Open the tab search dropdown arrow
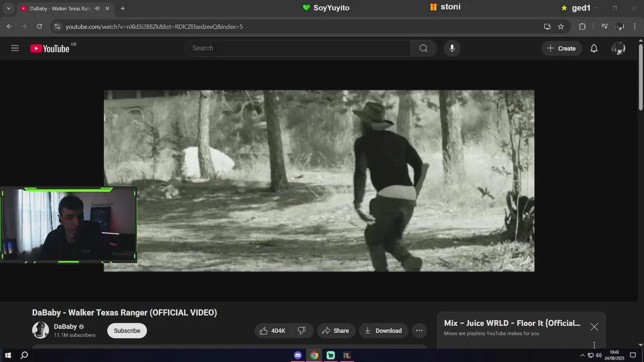 (8, 9)
